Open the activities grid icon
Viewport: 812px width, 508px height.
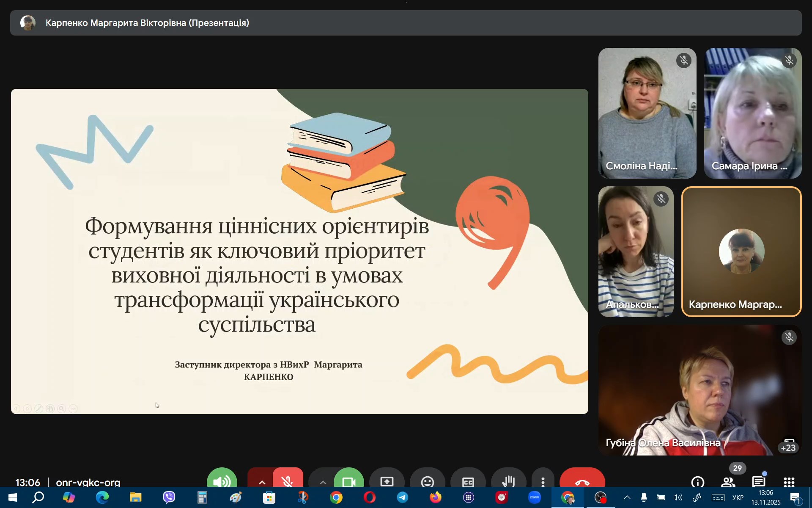click(x=789, y=482)
